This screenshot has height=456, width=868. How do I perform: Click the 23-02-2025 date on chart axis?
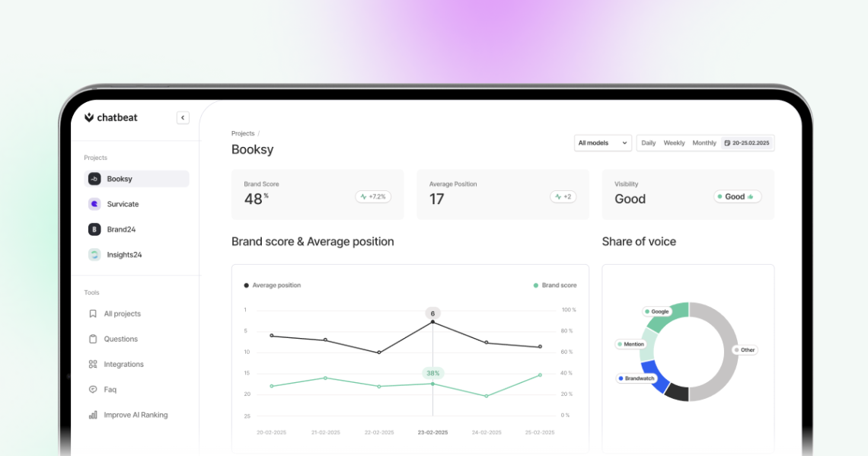433,432
